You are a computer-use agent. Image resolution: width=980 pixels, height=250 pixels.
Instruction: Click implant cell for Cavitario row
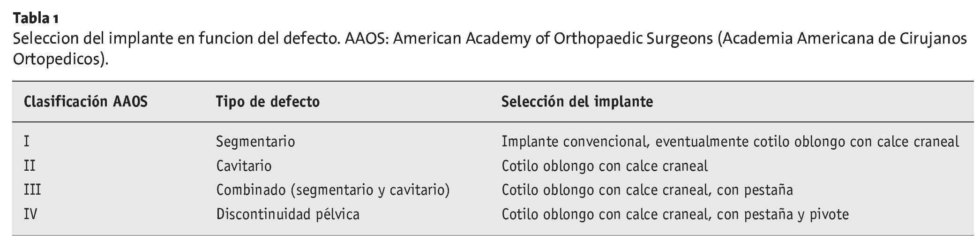pos(605,166)
